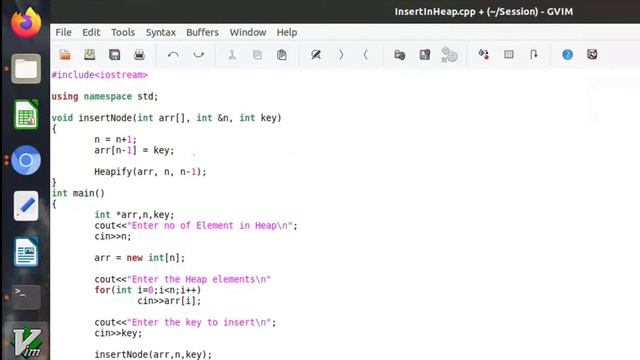The width and height of the screenshot is (640, 360).
Task: Click the 'arr[n-1] = key;' line
Action: (134, 150)
